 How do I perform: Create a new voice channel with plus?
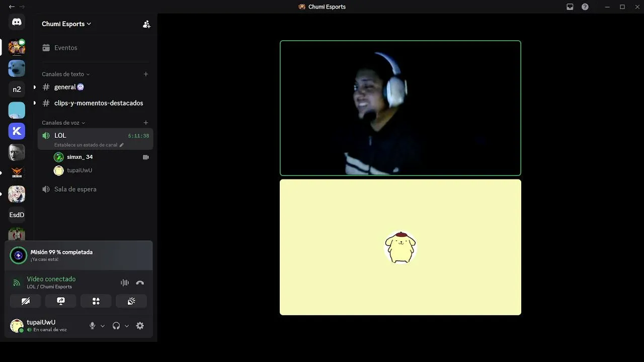[x=146, y=123]
